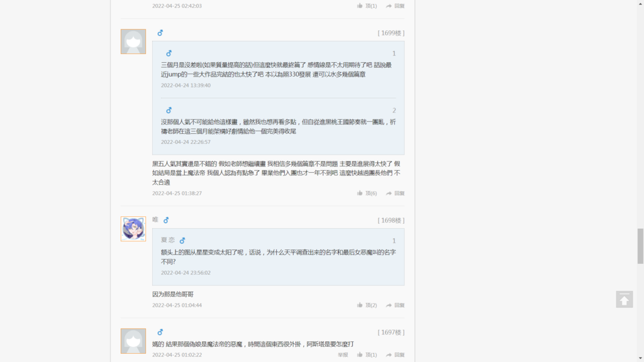Open username 唯 profile
644x362 pixels.
(x=155, y=220)
